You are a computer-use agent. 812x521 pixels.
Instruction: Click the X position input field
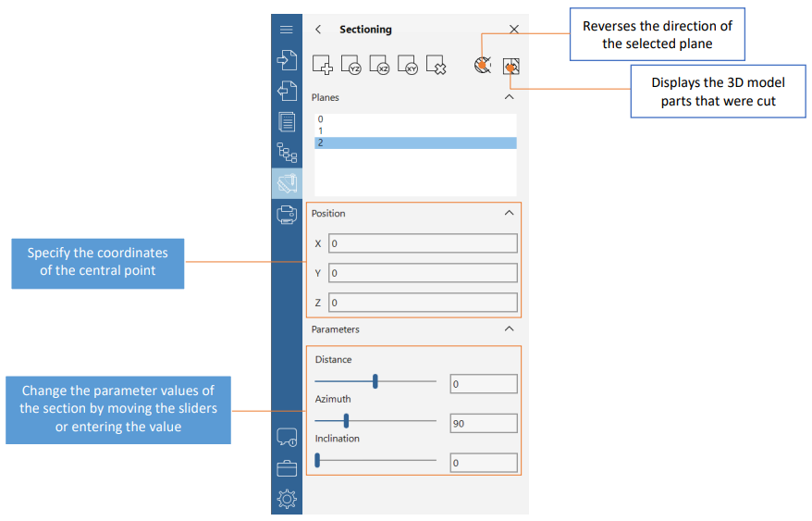[x=423, y=243]
